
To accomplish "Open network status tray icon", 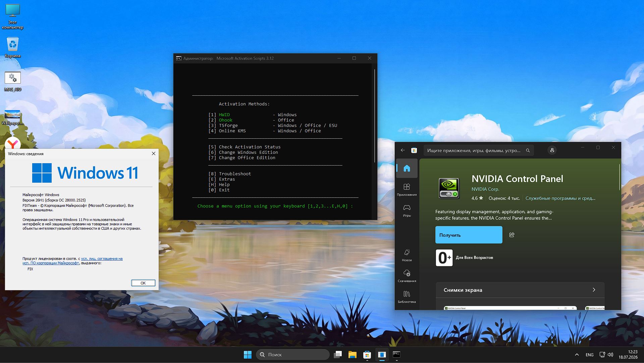I will (x=602, y=355).
